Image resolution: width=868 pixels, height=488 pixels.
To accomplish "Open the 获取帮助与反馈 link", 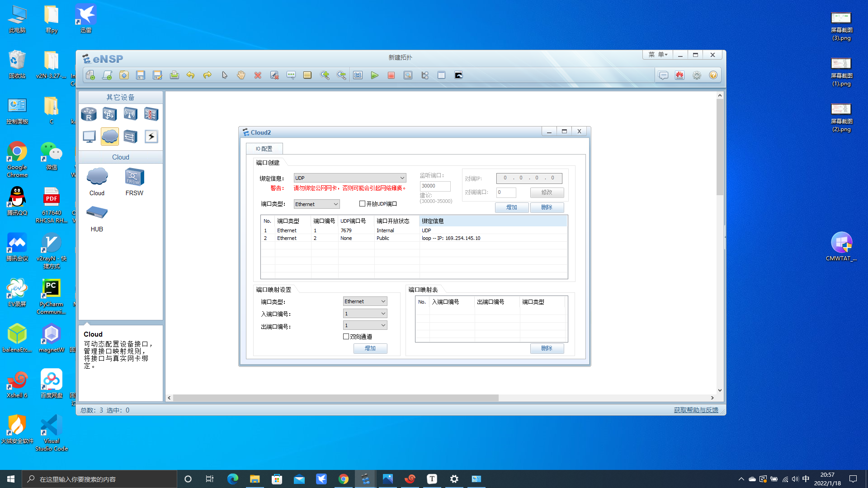I will [696, 410].
